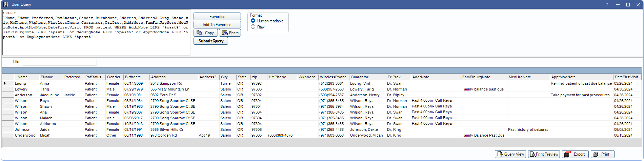Screen dimensions: 644x161
Task: Sort by the Birthdate column header
Action: coord(136,77)
